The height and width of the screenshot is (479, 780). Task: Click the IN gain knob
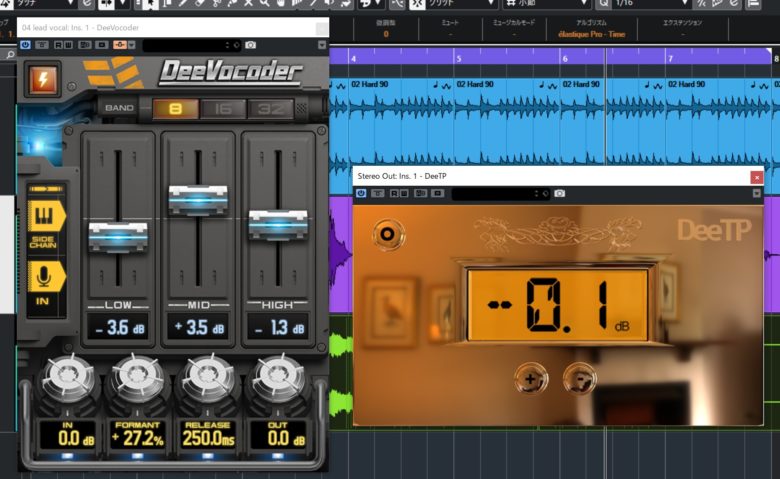pyautogui.click(x=68, y=379)
